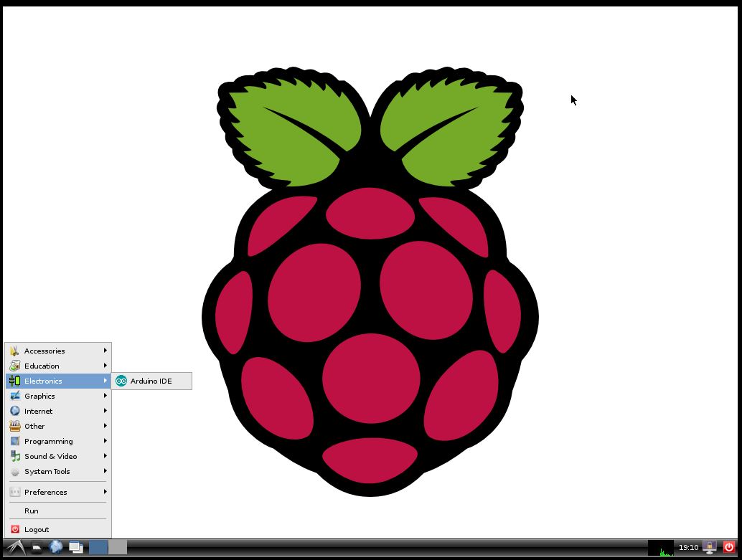Open the file manager from the taskbar
The height and width of the screenshot is (560, 742).
coord(37,548)
